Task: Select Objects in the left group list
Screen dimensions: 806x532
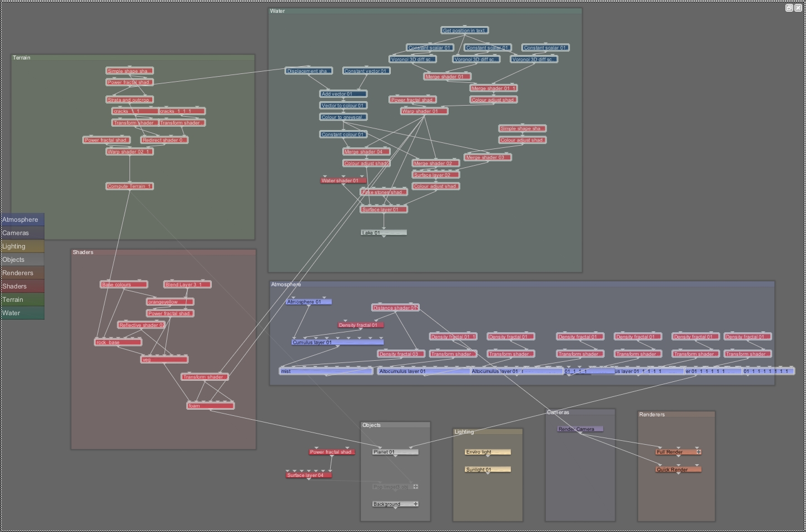Action: click(22, 260)
